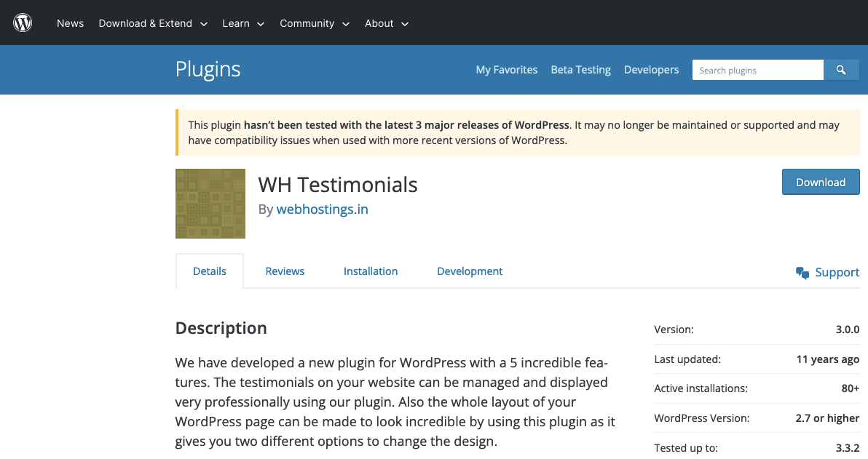Click the Download button
Image resolution: width=868 pixels, height=459 pixels.
(x=821, y=182)
